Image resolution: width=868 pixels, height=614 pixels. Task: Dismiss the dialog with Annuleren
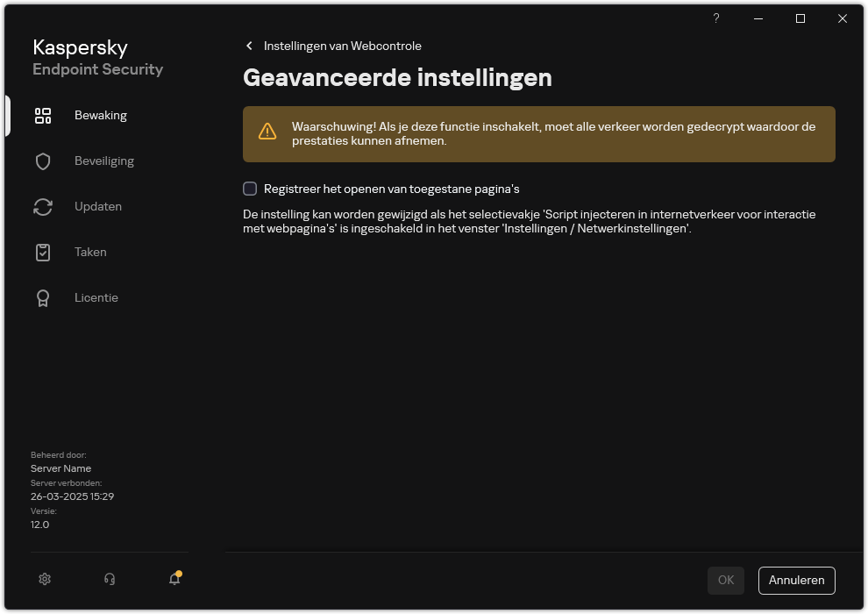tap(796, 580)
